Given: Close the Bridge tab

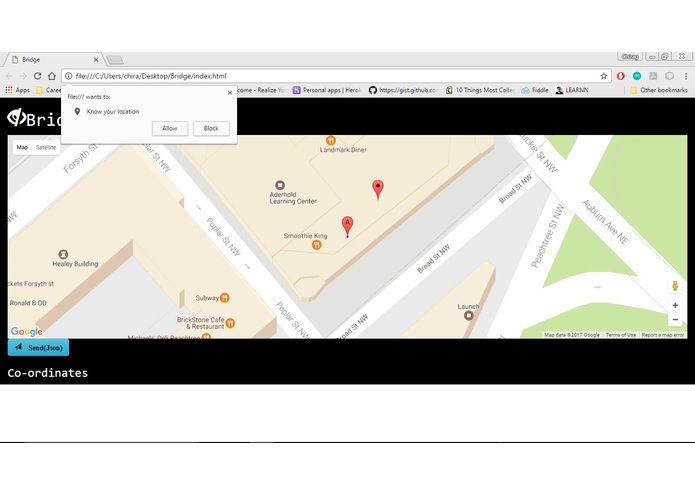Looking at the screenshot, I should (96, 59).
